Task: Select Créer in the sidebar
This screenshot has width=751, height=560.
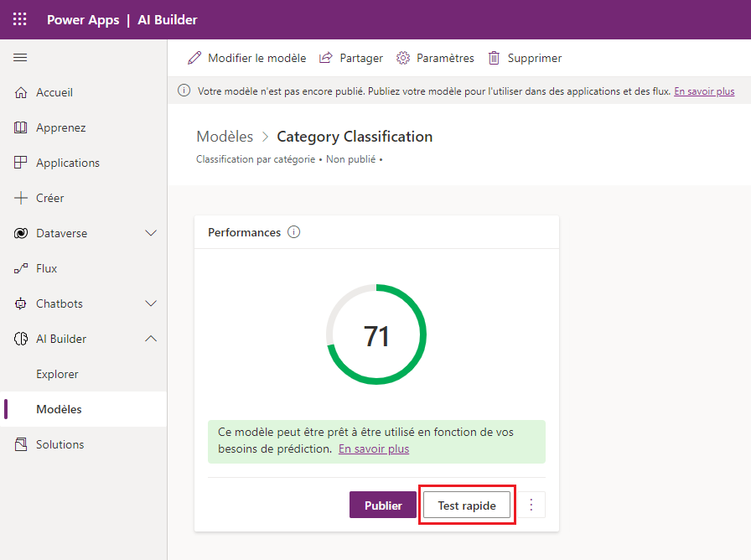Action: coord(84,198)
